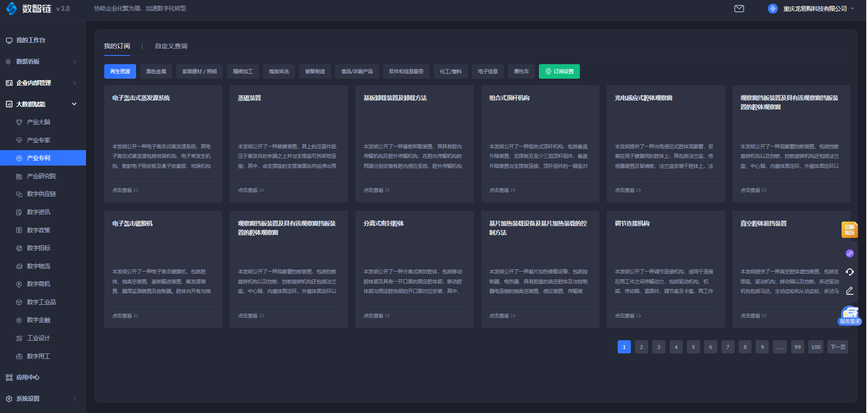The height and width of the screenshot is (413, 868).
Task: Select the 电子信息 category tab
Action: 488,71
